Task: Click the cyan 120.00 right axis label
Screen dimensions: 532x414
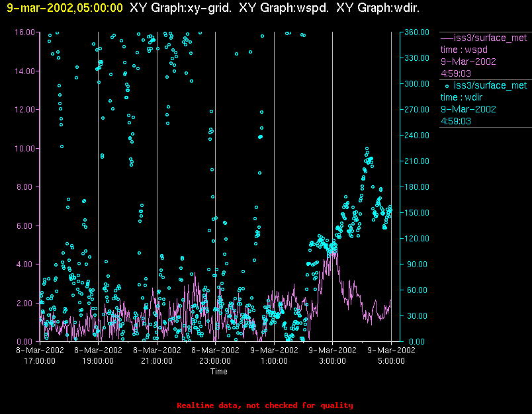Action: coord(417,238)
